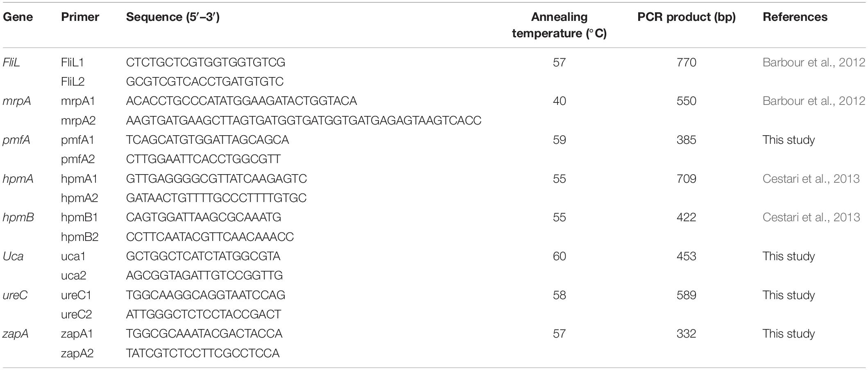868x370 pixels.
Task: Click the 770 PCR product value
Action: coord(687,62)
